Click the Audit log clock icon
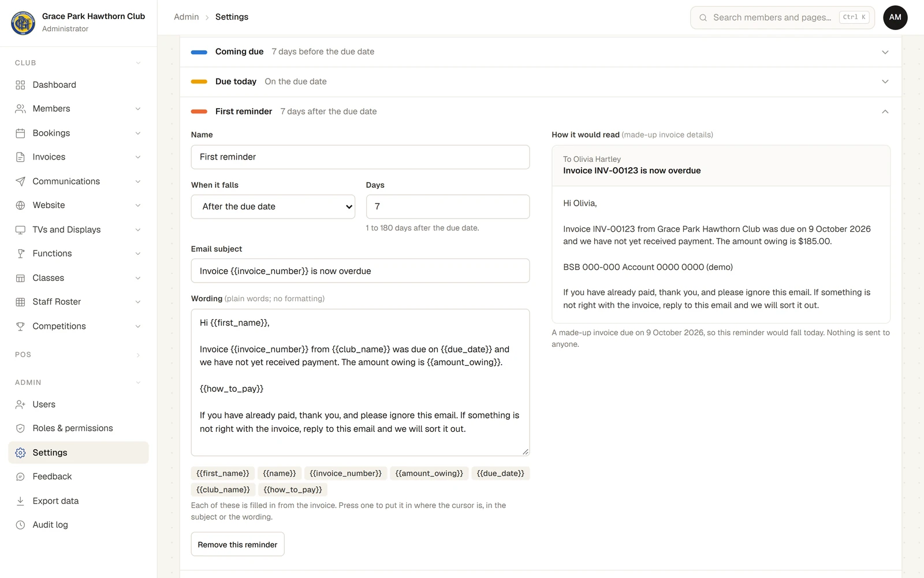The image size is (924, 578). (x=20, y=525)
